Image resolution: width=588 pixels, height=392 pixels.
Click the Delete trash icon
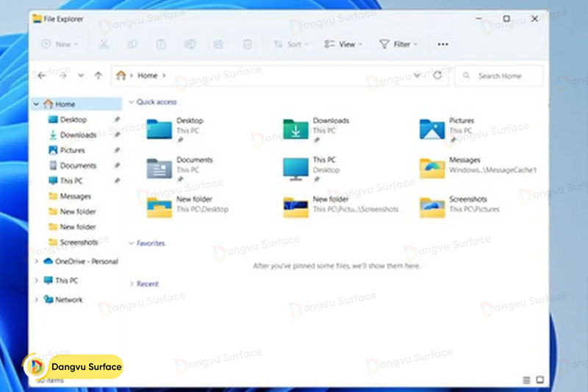(247, 44)
